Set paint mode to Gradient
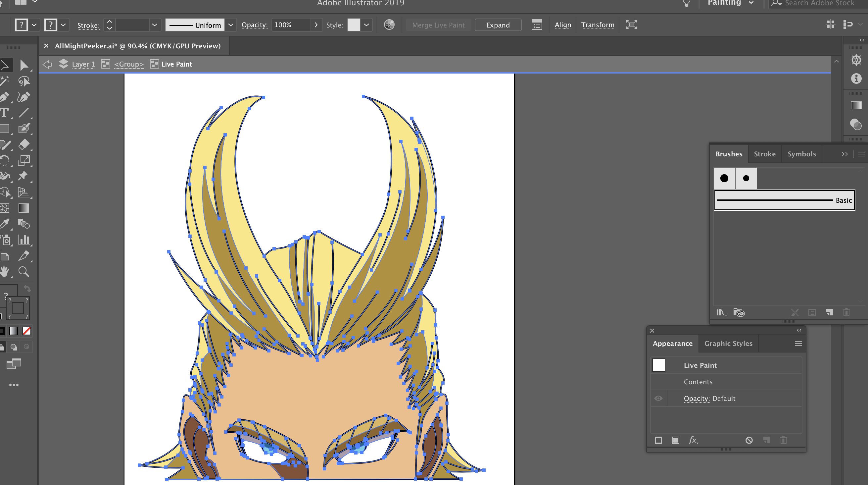 click(14, 331)
